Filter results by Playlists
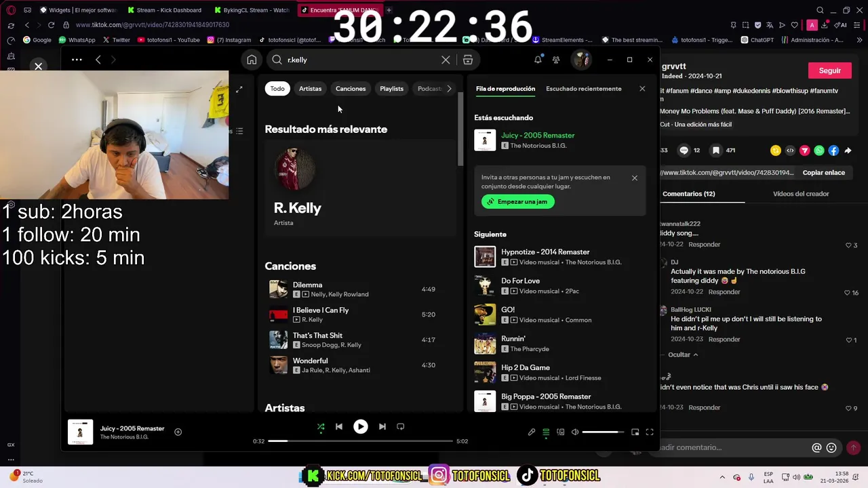 tap(391, 89)
